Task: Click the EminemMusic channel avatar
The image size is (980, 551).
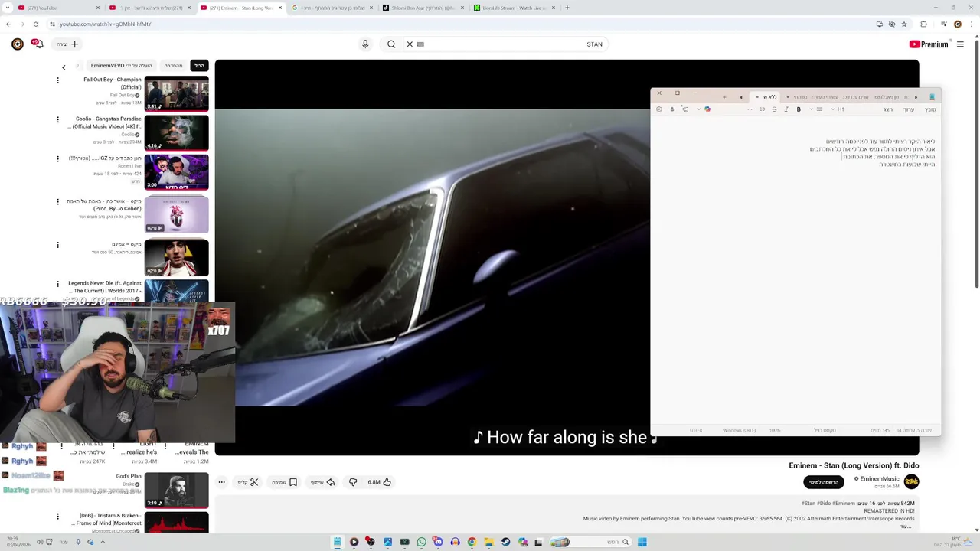Action: (x=911, y=481)
